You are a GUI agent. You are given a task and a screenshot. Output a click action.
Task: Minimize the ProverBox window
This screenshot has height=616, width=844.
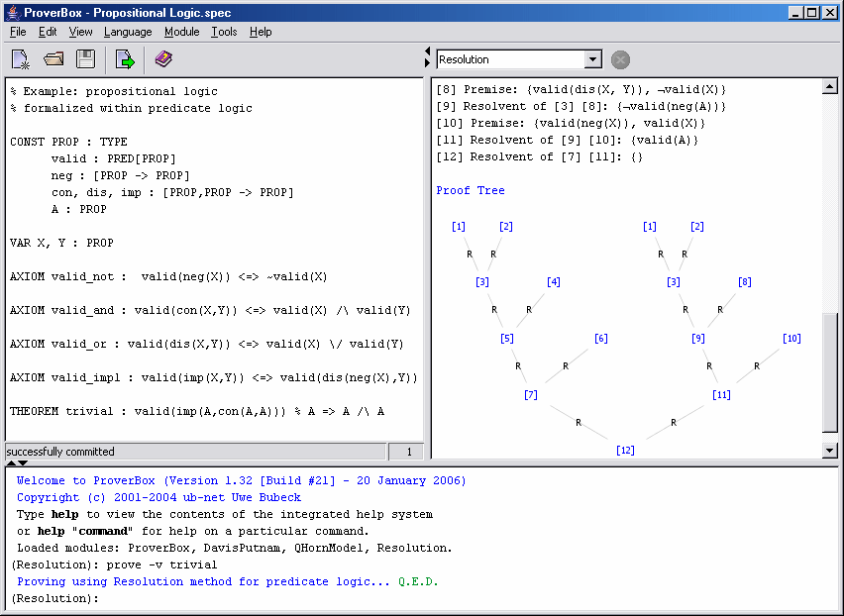(x=796, y=12)
